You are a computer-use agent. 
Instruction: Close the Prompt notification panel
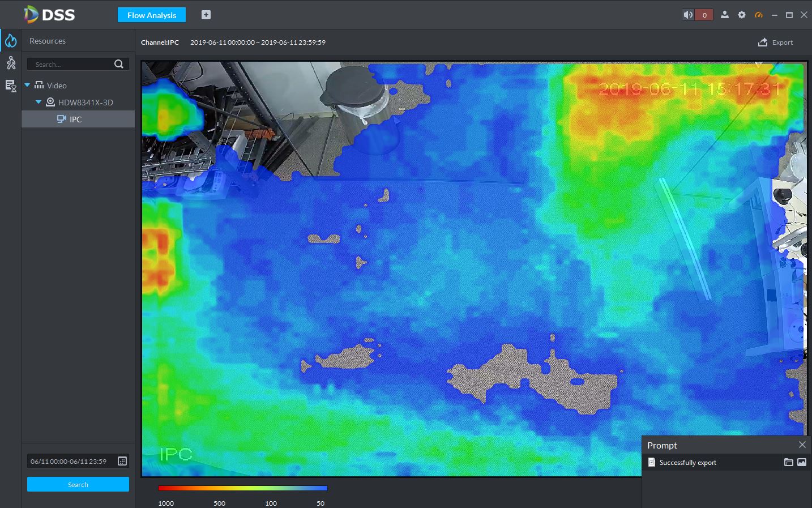click(x=802, y=445)
